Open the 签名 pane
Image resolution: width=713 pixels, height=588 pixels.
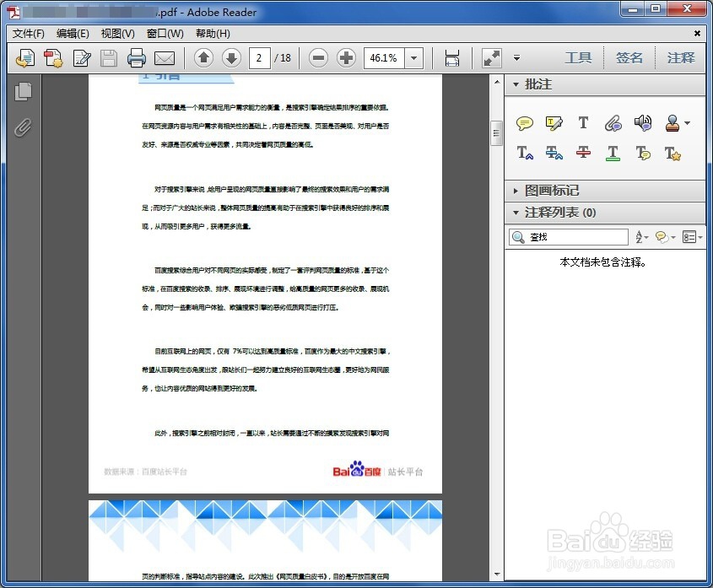[629, 57]
